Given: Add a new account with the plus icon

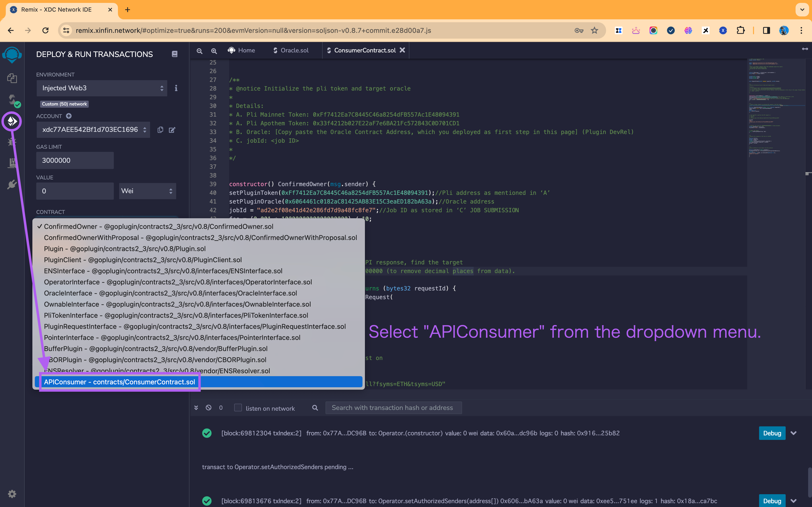Looking at the screenshot, I should pyautogui.click(x=69, y=116).
